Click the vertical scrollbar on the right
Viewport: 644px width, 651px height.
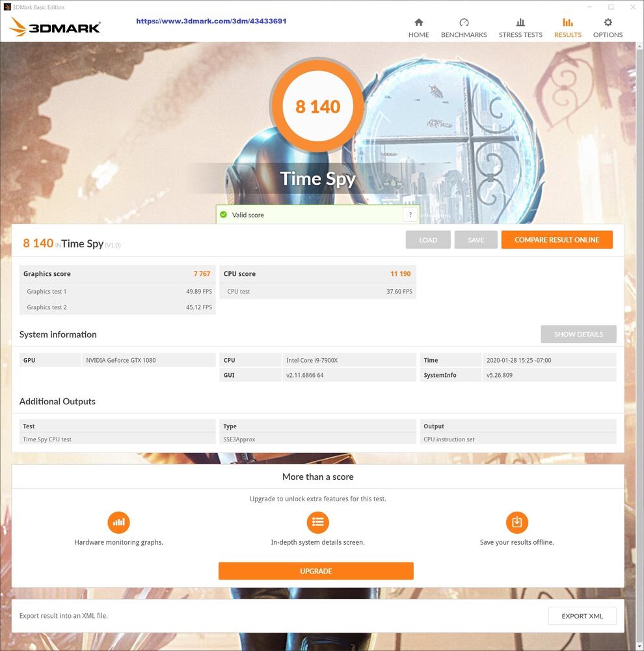tap(639, 346)
